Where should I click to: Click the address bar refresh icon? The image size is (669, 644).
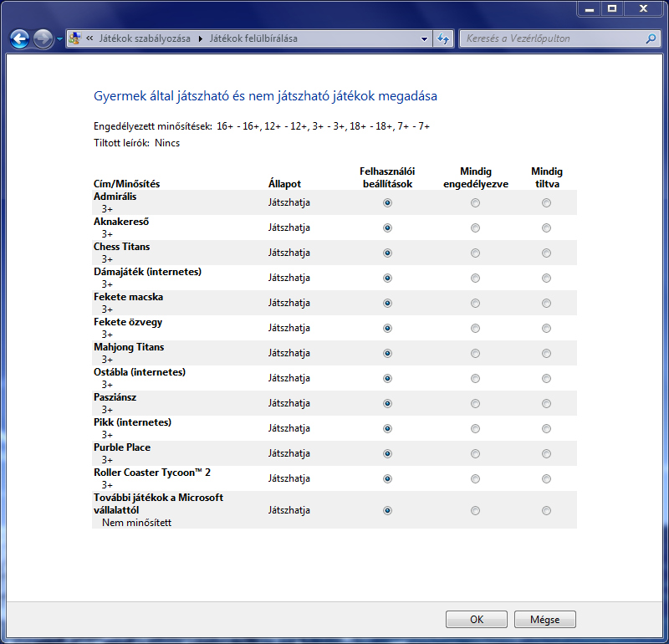443,38
